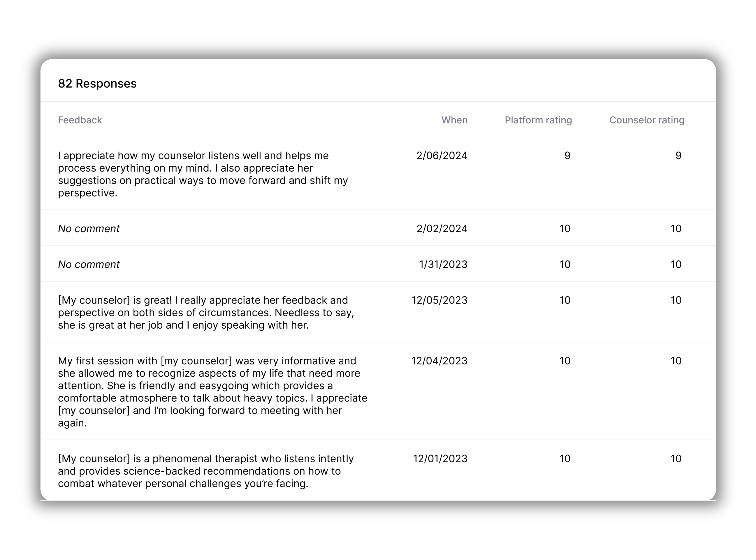This screenshot has height=560, width=756.
Task: Sort by the When column header
Action: coord(454,120)
